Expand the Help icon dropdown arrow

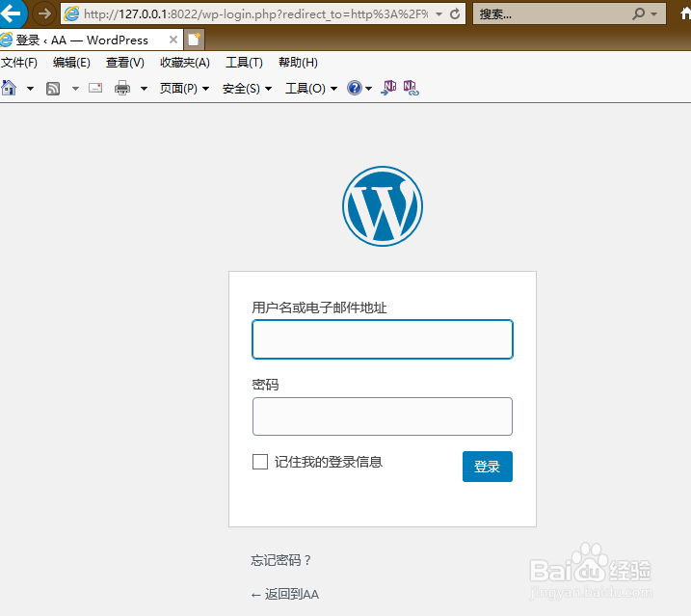coord(368,89)
